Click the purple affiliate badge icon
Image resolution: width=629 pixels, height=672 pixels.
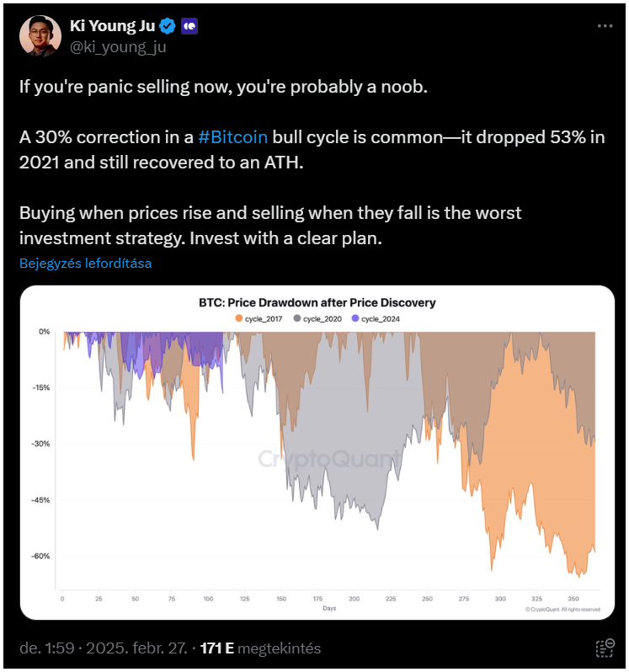189,27
